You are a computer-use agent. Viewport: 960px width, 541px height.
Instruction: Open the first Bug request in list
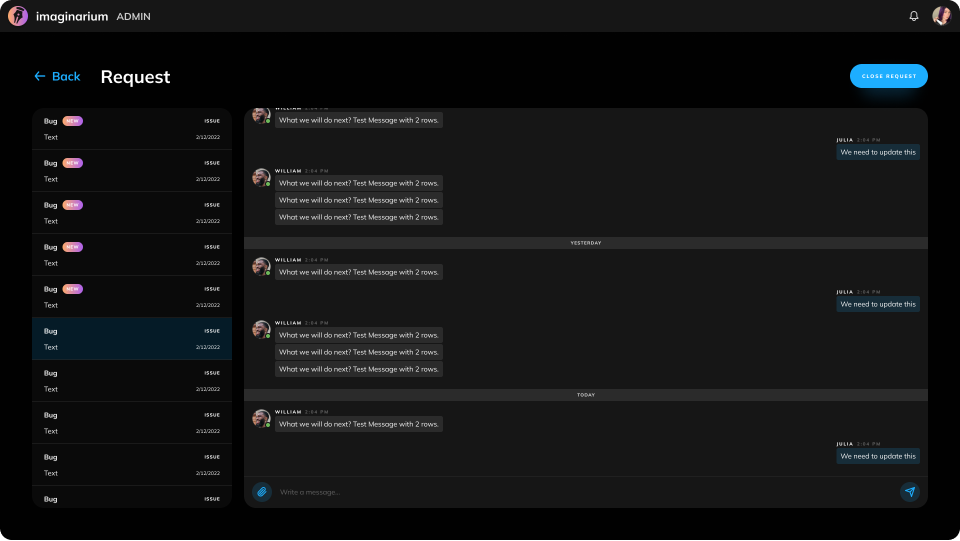pyautogui.click(x=132, y=129)
